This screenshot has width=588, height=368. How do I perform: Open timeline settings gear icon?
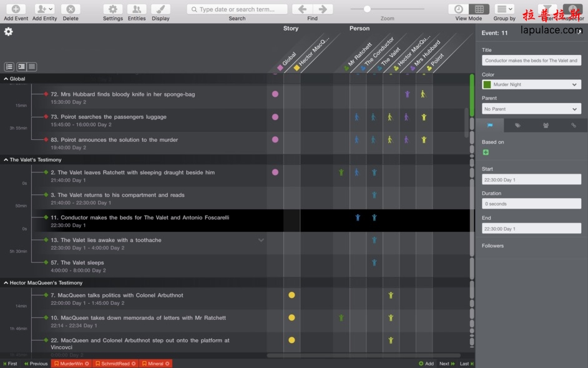pos(8,32)
